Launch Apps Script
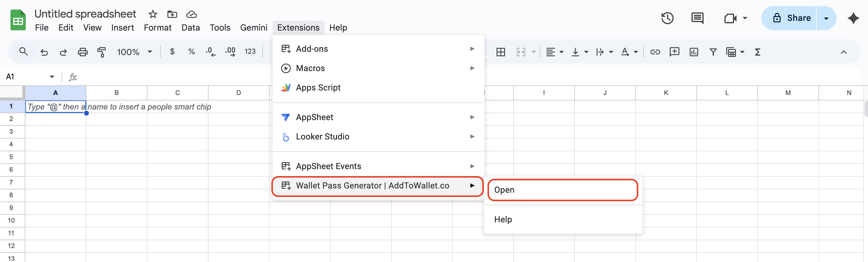Image resolution: width=868 pixels, height=262 pixels. click(x=378, y=88)
